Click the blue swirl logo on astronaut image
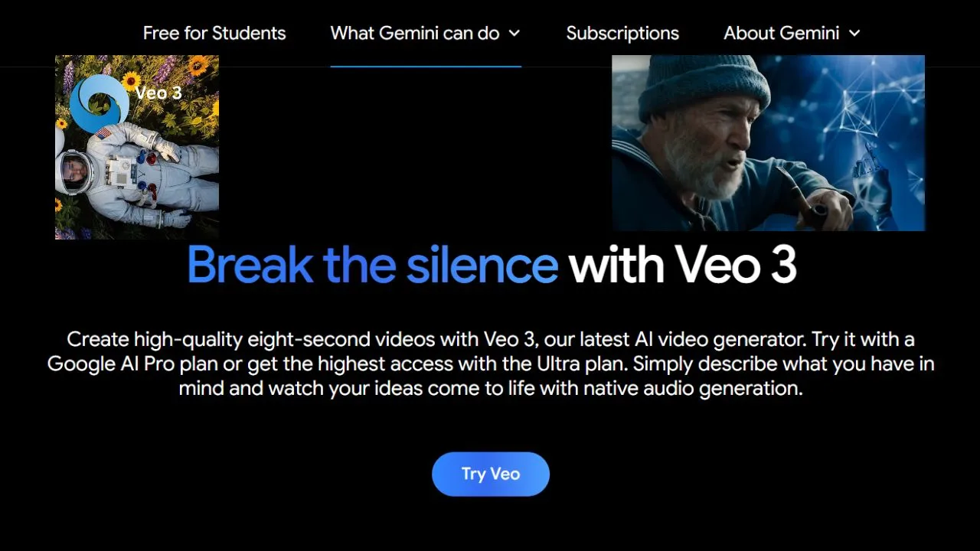 point(100,102)
